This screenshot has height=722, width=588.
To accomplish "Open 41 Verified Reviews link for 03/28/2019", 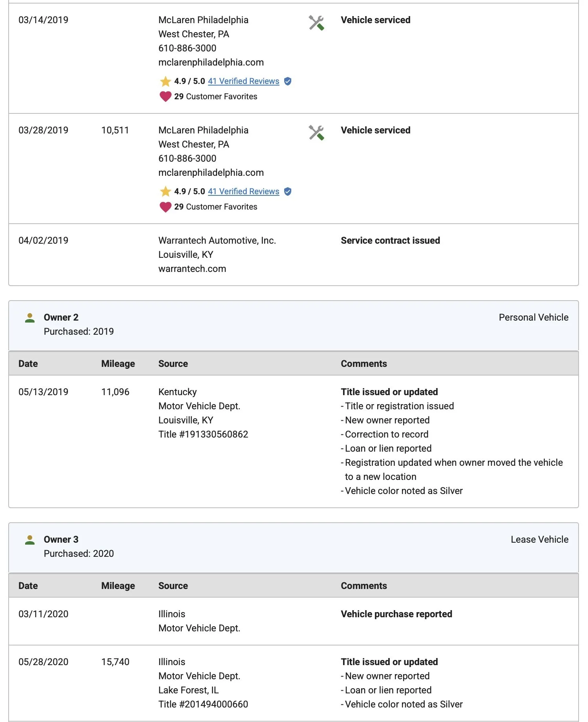I will point(243,191).
